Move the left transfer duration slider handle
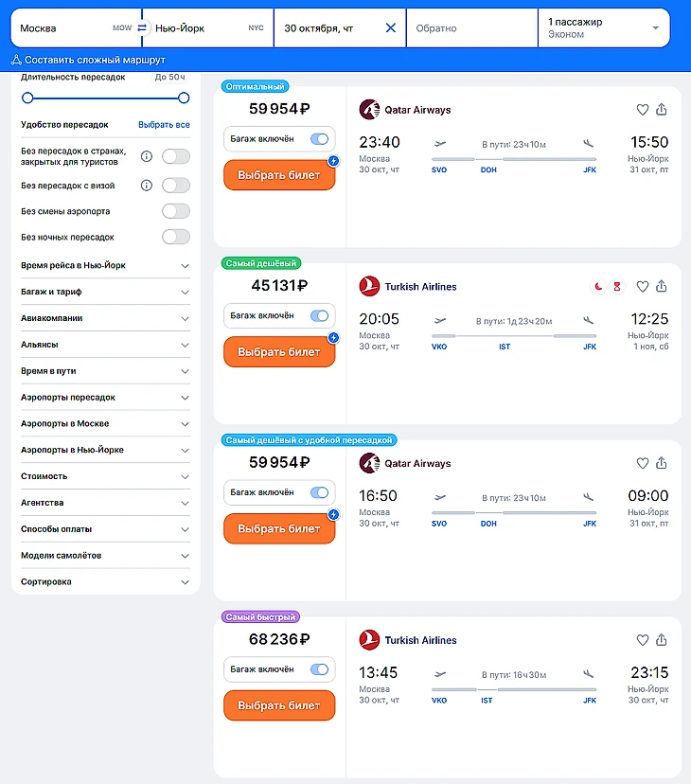Viewport: 691px width, 784px height. pos(27,98)
